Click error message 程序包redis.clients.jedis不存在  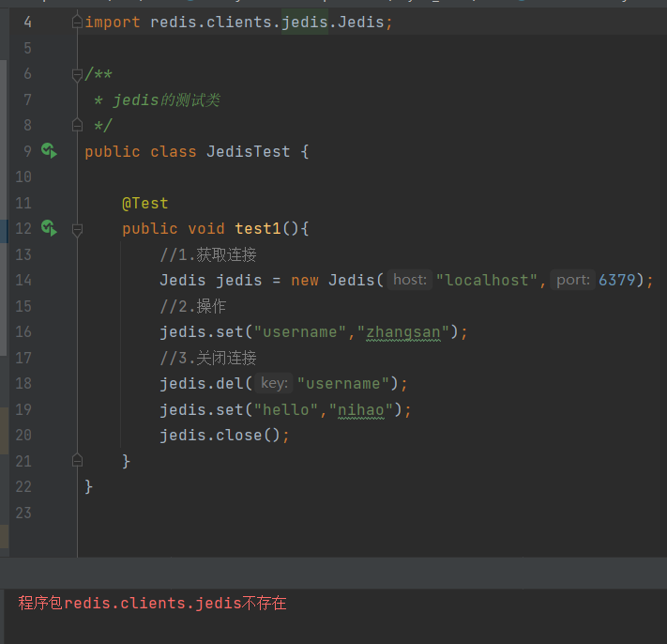[x=152, y=603]
